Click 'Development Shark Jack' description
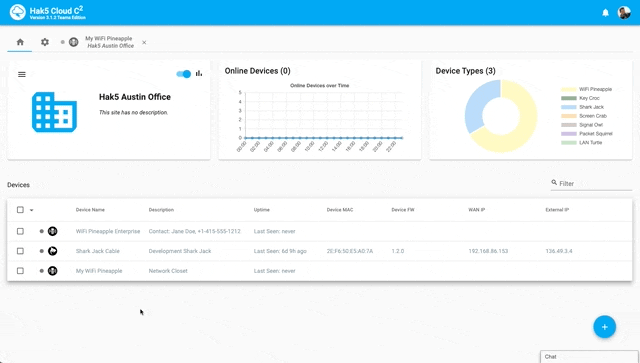The width and height of the screenshot is (640, 363). 180,251
